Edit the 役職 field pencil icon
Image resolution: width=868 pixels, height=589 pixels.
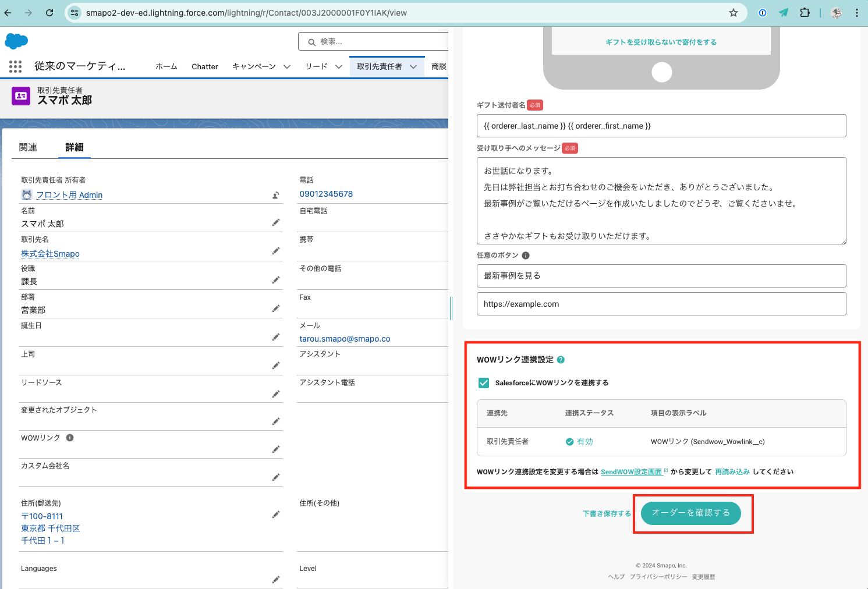pos(276,280)
